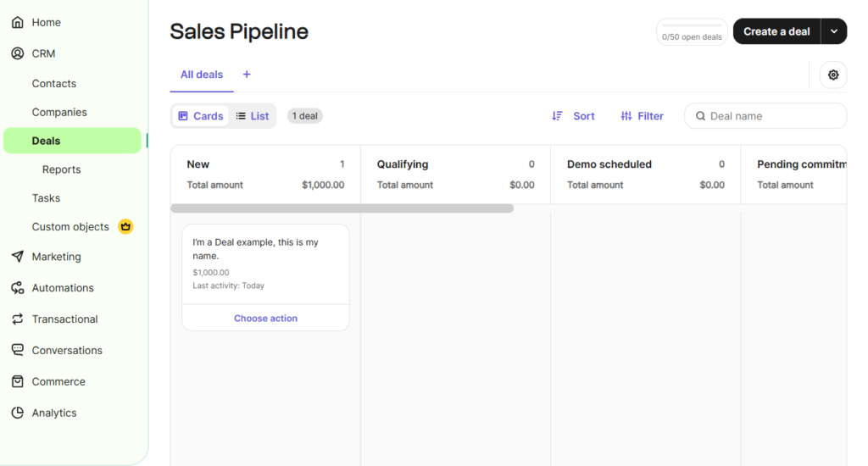Open Transactional section
The height and width of the screenshot is (466, 868).
64,319
